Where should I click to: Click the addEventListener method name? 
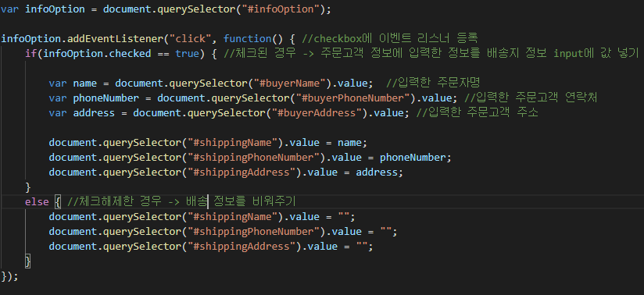point(116,38)
